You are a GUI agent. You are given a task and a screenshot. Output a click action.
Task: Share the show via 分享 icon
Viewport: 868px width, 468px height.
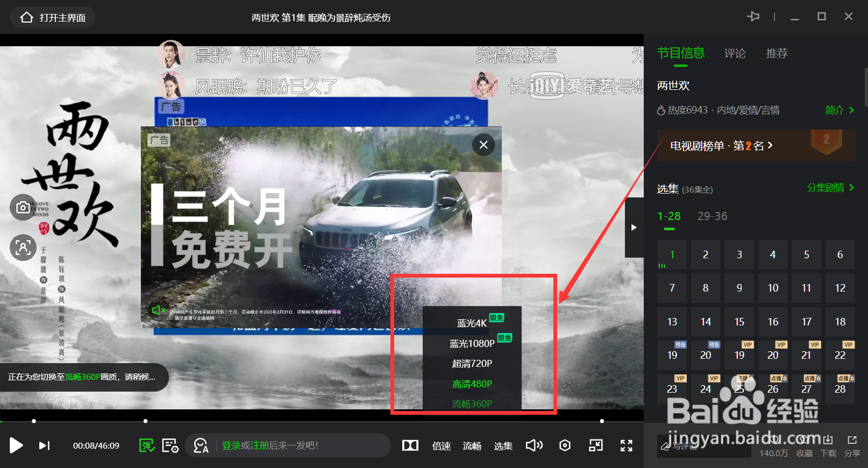coord(852,446)
